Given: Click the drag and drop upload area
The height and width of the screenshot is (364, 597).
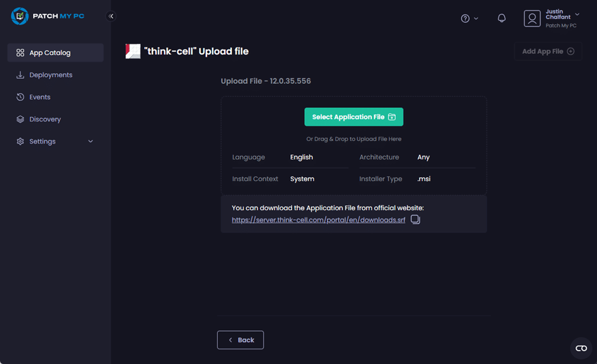Looking at the screenshot, I should (x=354, y=139).
